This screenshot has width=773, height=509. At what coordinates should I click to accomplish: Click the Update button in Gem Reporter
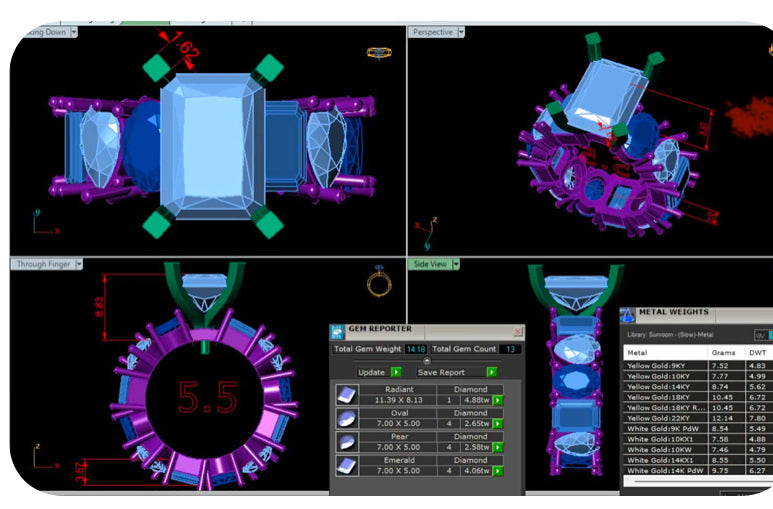[379, 372]
